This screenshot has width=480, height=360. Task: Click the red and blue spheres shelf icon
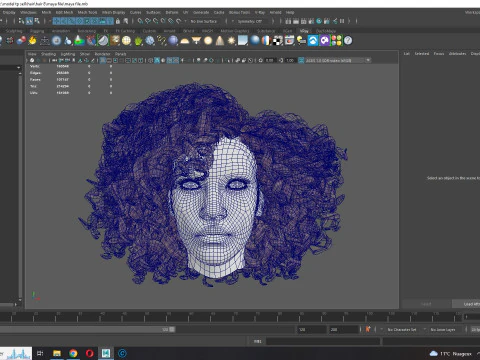(x=21, y=40)
